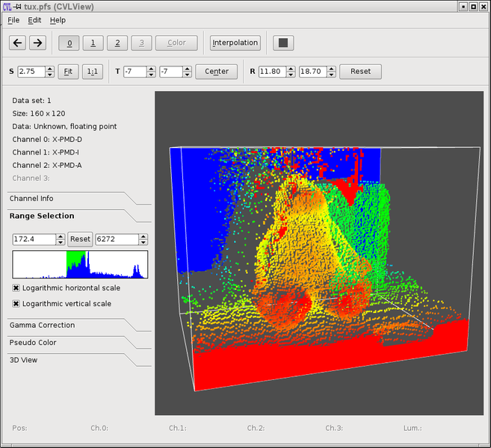Click the scale input field showing 2.75
The image size is (491, 448).
31,72
